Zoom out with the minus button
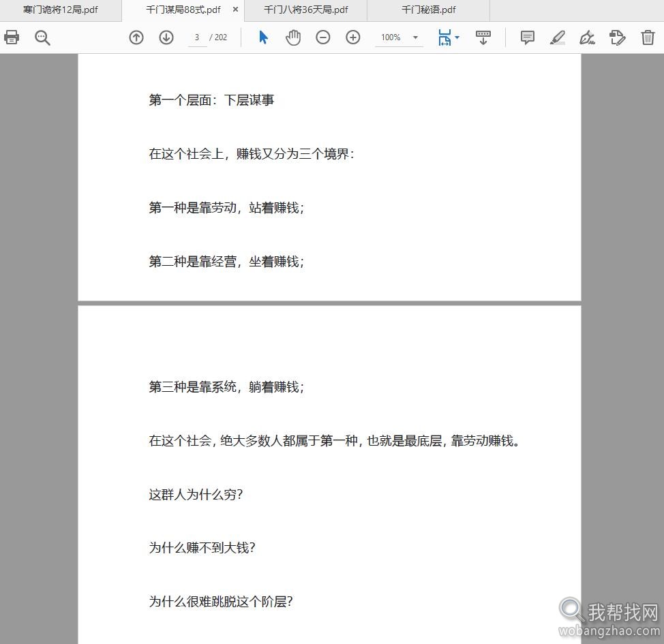The image size is (664, 644). (x=322, y=37)
